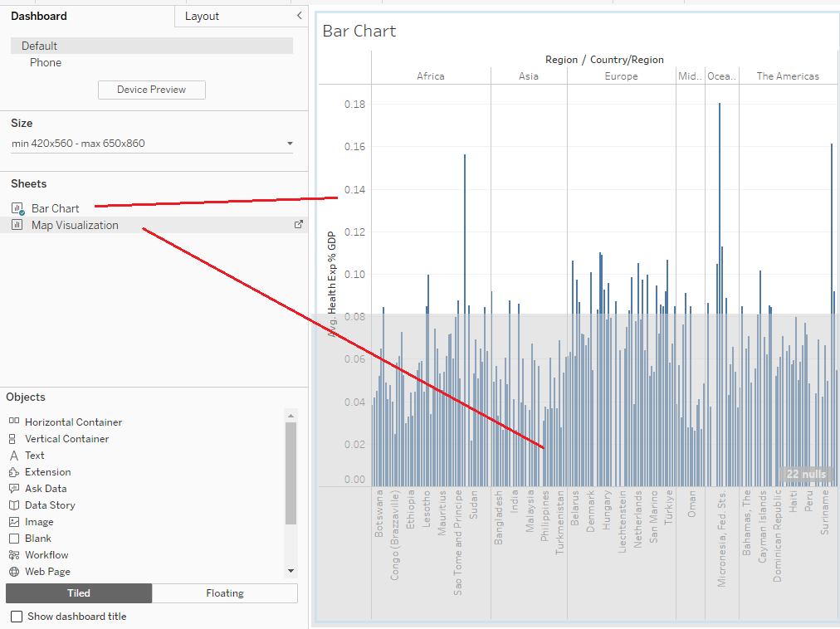Enable Show dashboard title
Screen dimensions: 840x629
14,617
